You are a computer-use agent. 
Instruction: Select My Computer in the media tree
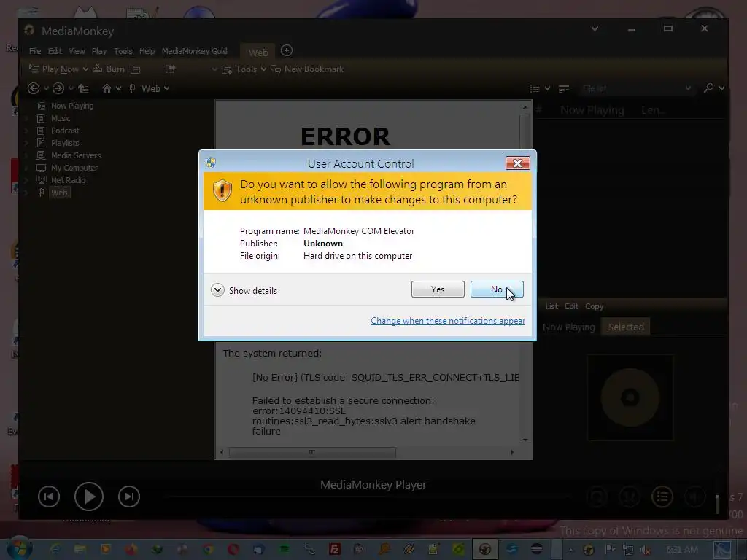click(x=74, y=168)
